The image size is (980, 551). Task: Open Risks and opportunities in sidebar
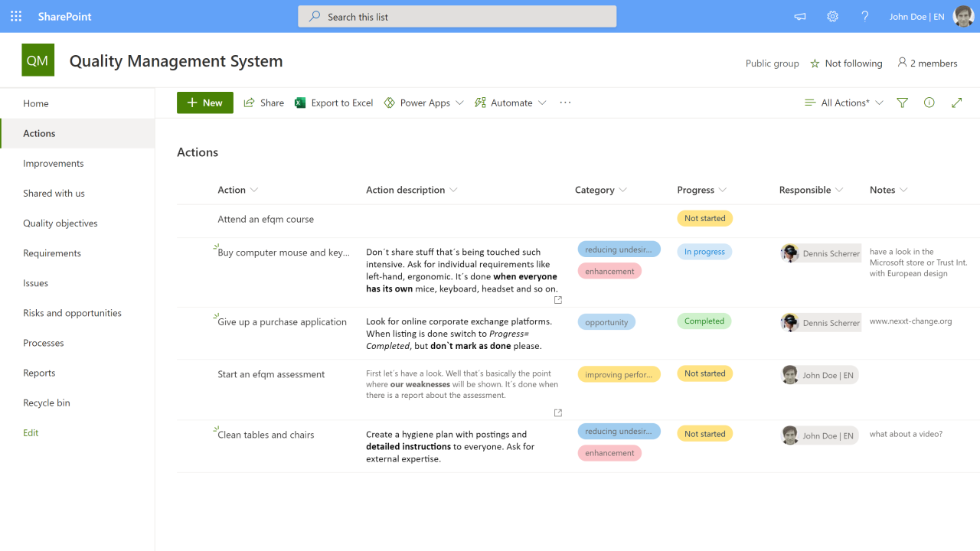tap(72, 313)
